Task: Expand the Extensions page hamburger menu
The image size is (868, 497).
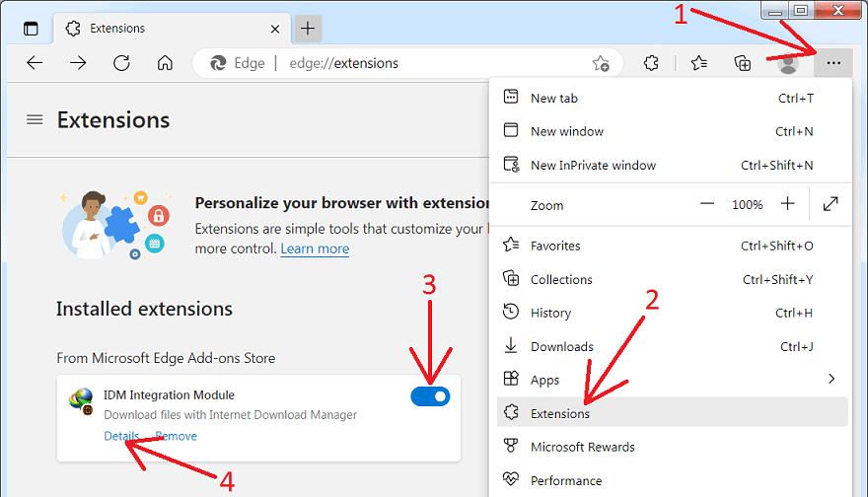Action: [35, 119]
